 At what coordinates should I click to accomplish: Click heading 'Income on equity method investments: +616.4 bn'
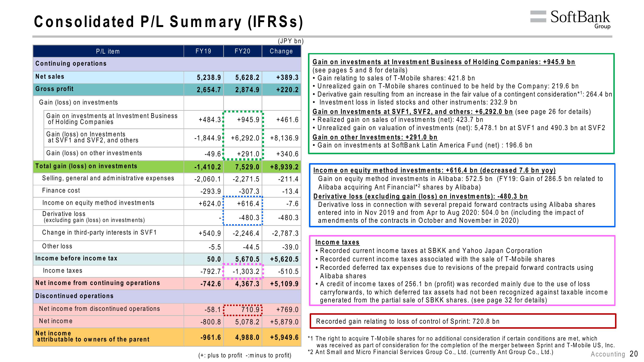(x=434, y=170)
